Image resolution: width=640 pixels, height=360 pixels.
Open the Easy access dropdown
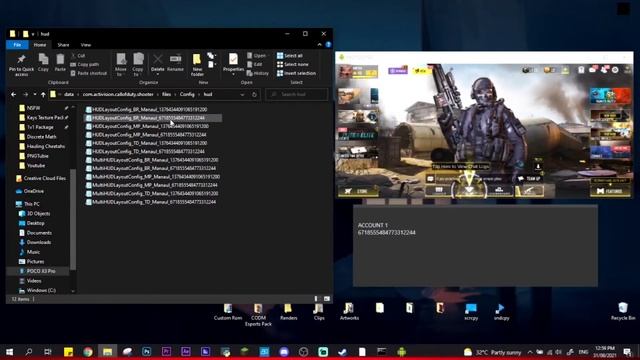click(x=211, y=64)
